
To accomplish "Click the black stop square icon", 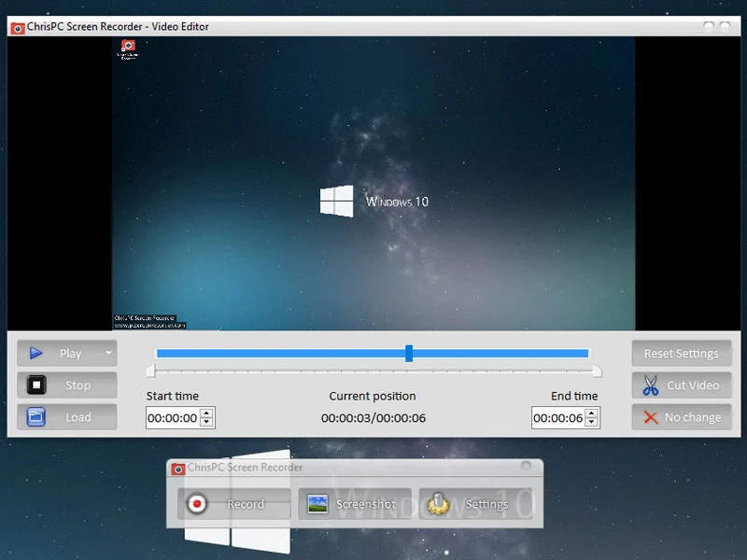I will pyautogui.click(x=36, y=385).
